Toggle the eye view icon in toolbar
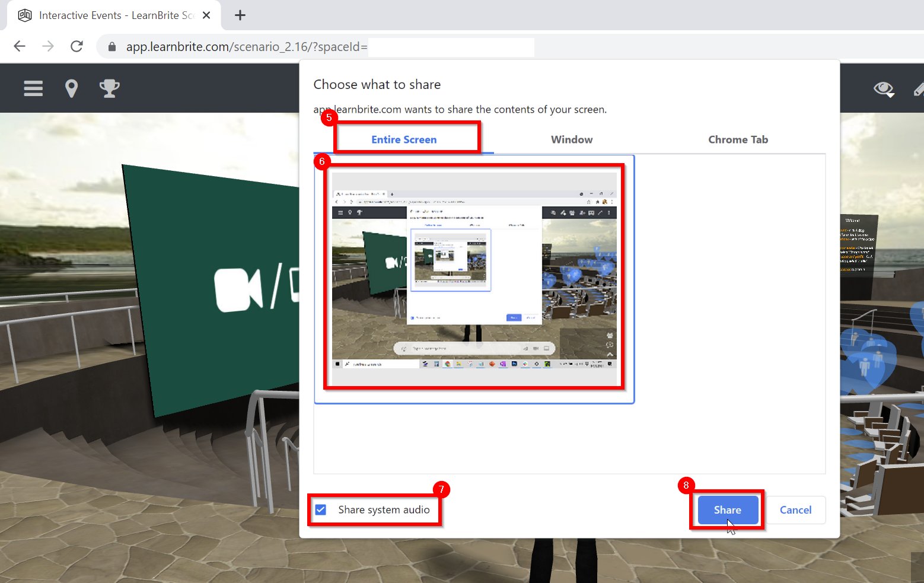The width and height of the screenshot is (924, 583). click(884, 90)
